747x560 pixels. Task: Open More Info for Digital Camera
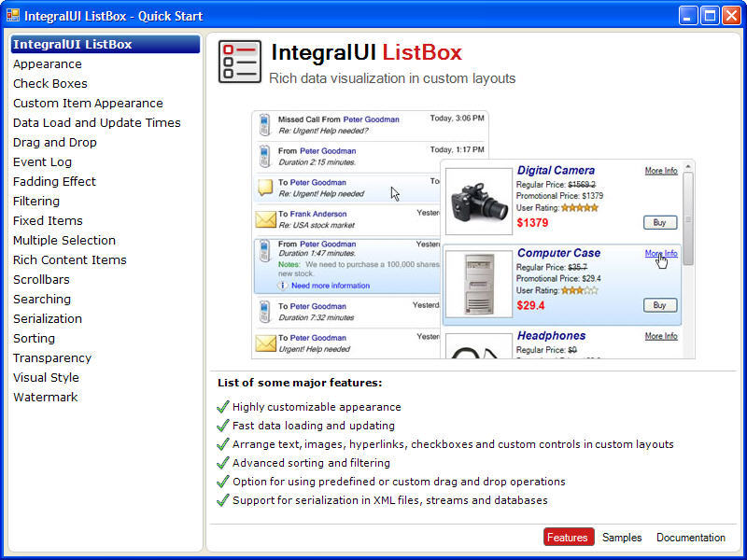pyautogui.click(x=661, y=171)
